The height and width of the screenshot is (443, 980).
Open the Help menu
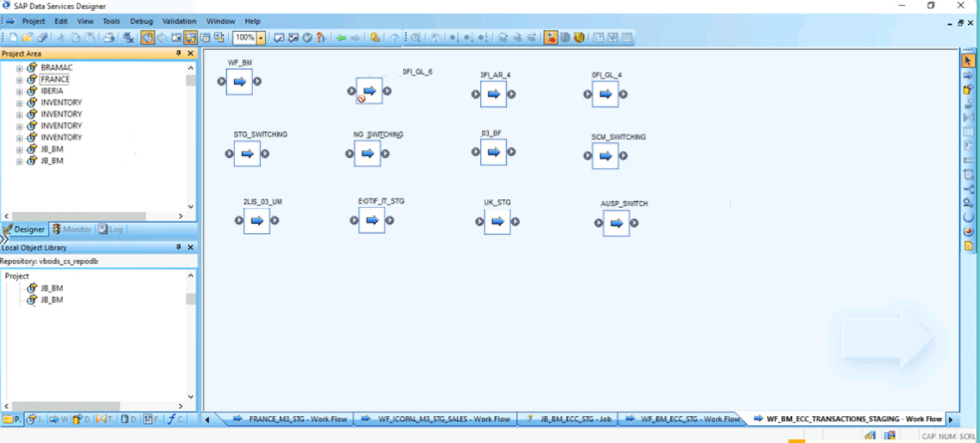(252, 21)
